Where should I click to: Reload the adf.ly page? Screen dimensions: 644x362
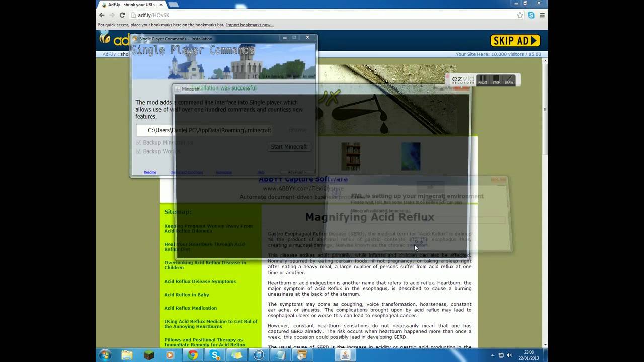click(x=122, y=15)
